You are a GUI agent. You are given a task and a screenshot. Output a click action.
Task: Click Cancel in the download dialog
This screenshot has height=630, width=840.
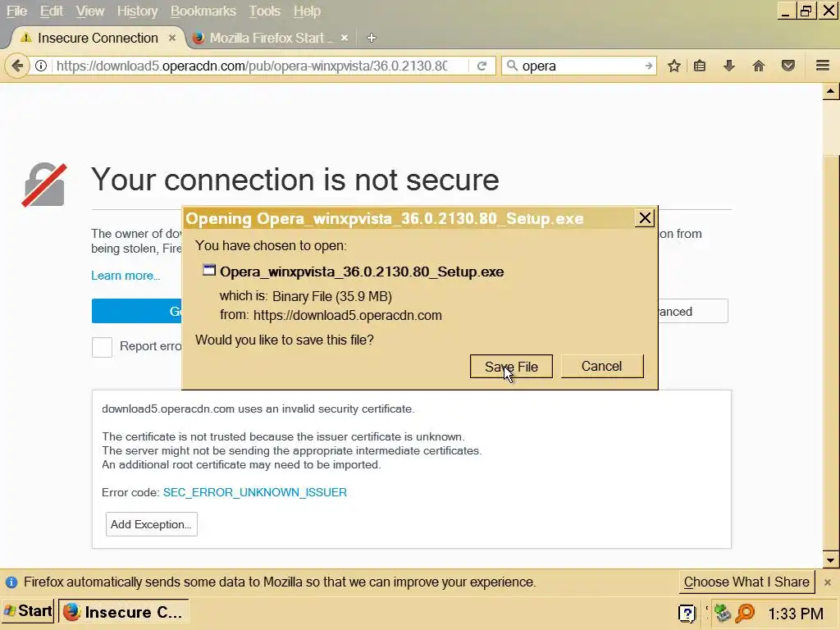tap(601, 366)
